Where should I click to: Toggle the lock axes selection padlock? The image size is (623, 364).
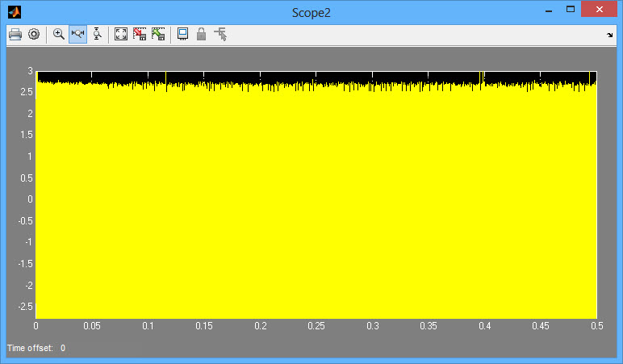pyautogui.click(x=201, y=34)
